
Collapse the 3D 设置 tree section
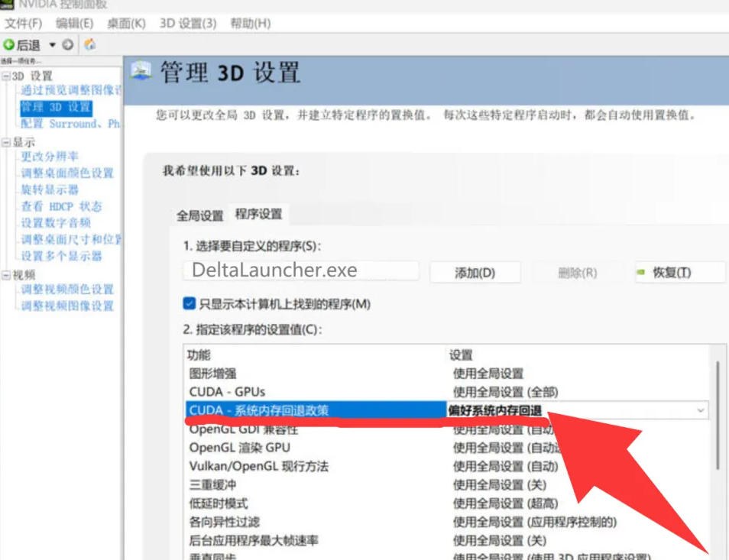(x=7, y=75)
